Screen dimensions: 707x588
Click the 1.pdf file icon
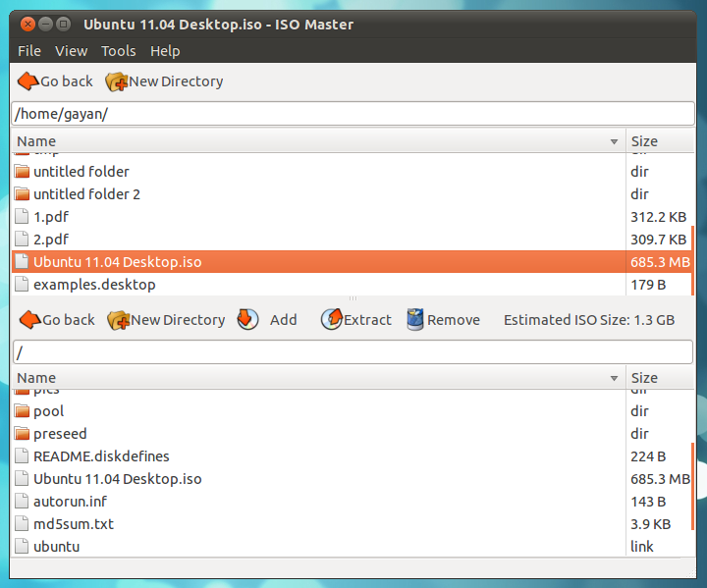[22, 216]
